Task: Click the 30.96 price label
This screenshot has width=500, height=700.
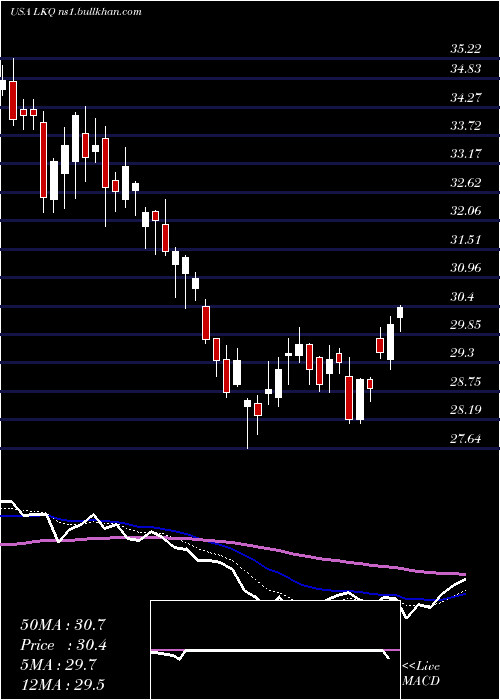Action: point(466,268)
